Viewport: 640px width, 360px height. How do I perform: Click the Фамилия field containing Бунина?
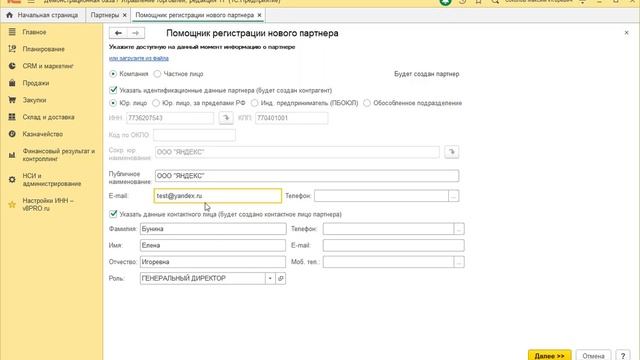point(213,229)
